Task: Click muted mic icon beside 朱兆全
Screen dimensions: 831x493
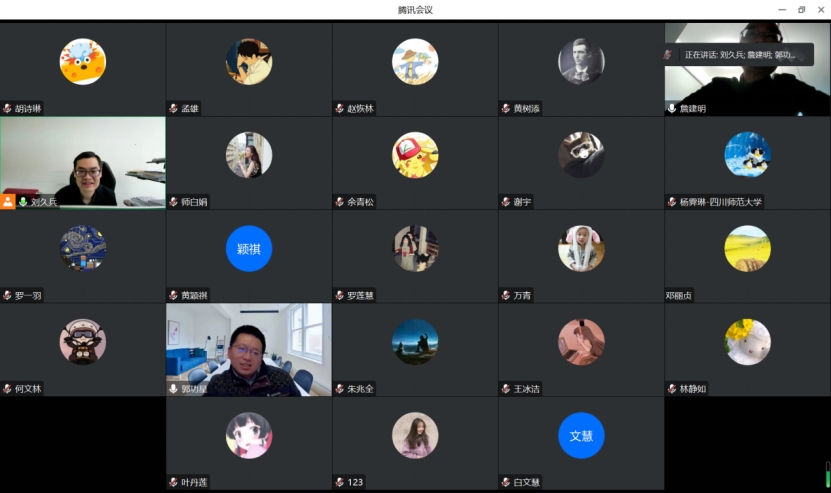Action: tap(340, 389)
